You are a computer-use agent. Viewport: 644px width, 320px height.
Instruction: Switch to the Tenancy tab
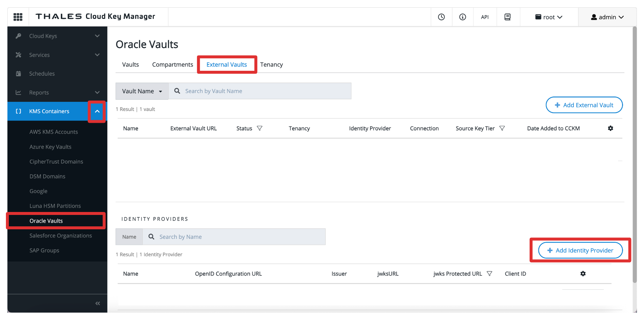271,65
